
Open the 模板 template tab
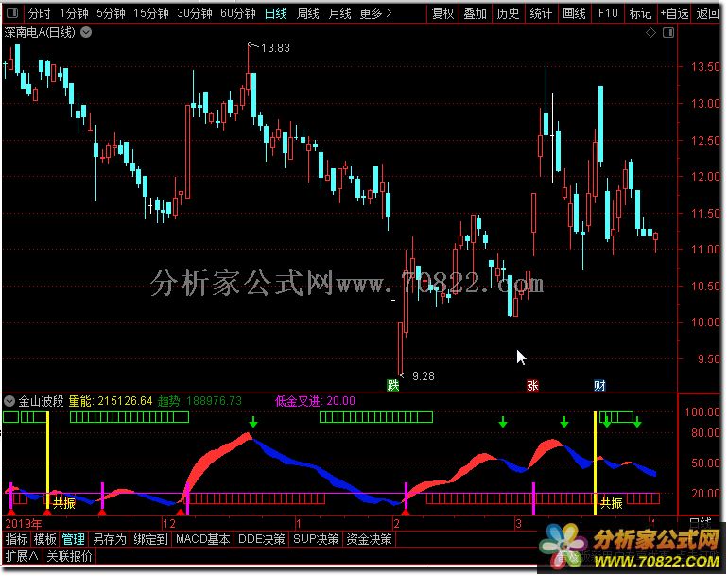tap(45, 539)
